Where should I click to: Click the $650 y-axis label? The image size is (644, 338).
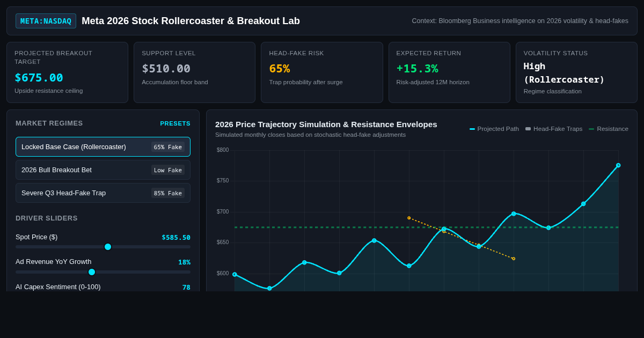click(223, 243)
